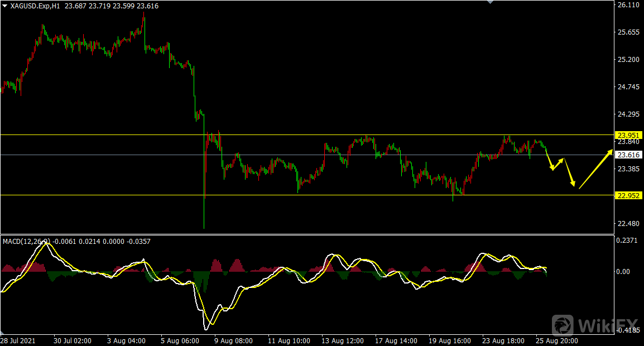Click the white 23.616 current price tag
Viewport: 644px width, 346px height.
click(x=628, y=155)
